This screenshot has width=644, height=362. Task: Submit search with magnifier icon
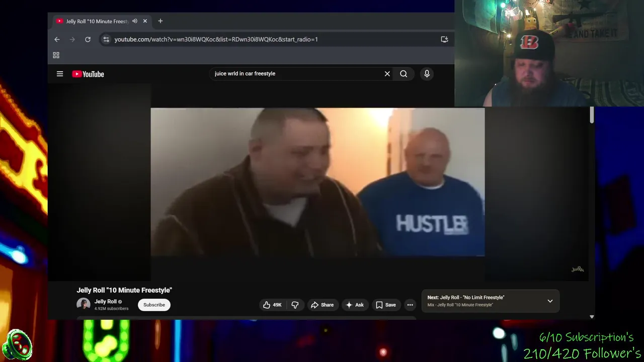(x=404, y=74)
